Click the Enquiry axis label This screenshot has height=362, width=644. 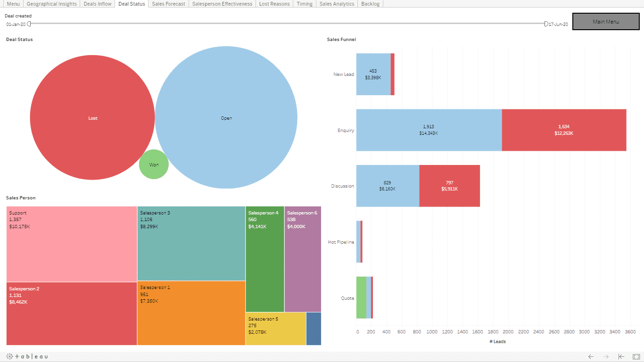click(346, 131)
